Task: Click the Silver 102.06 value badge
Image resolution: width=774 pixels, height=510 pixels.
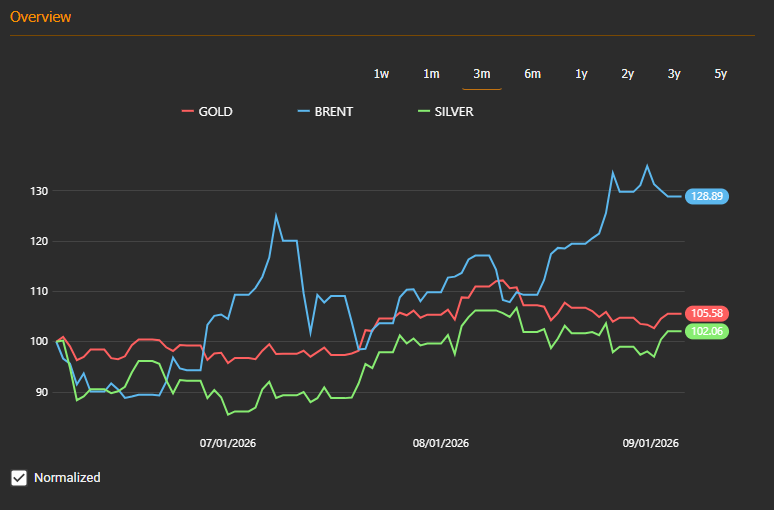Action: (x=707, y=331)
